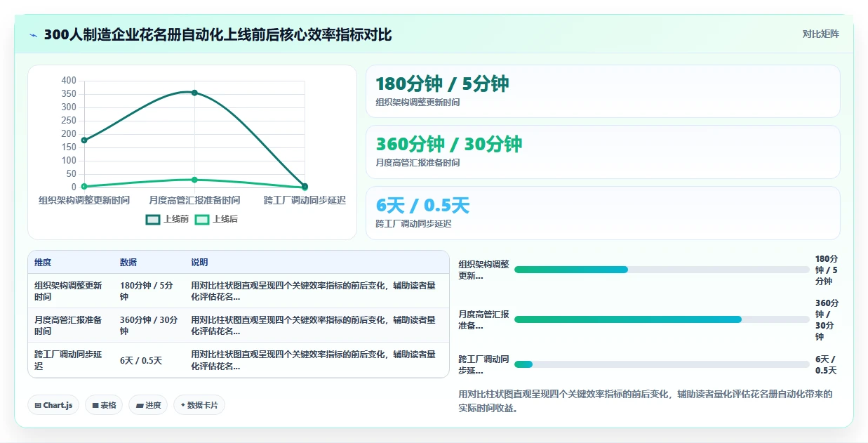Click the 上线前 legend label text
Viewport: 868px width, 443px height.
[176, 220]
